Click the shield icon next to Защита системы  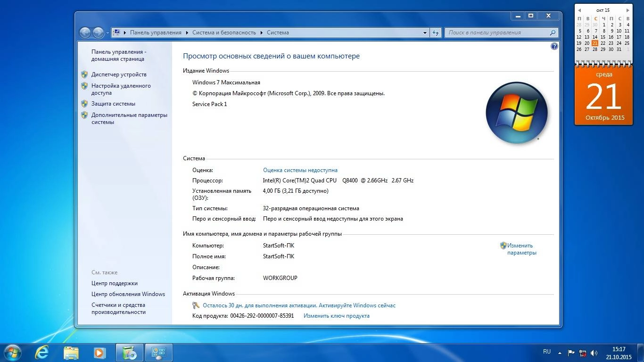click(x=84, y=104)
